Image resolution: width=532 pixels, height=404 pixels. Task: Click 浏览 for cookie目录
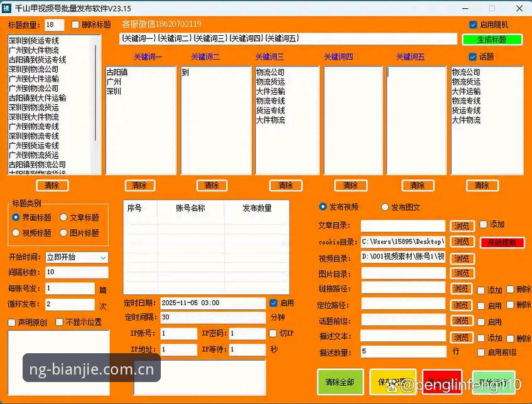tap(462, 242)
